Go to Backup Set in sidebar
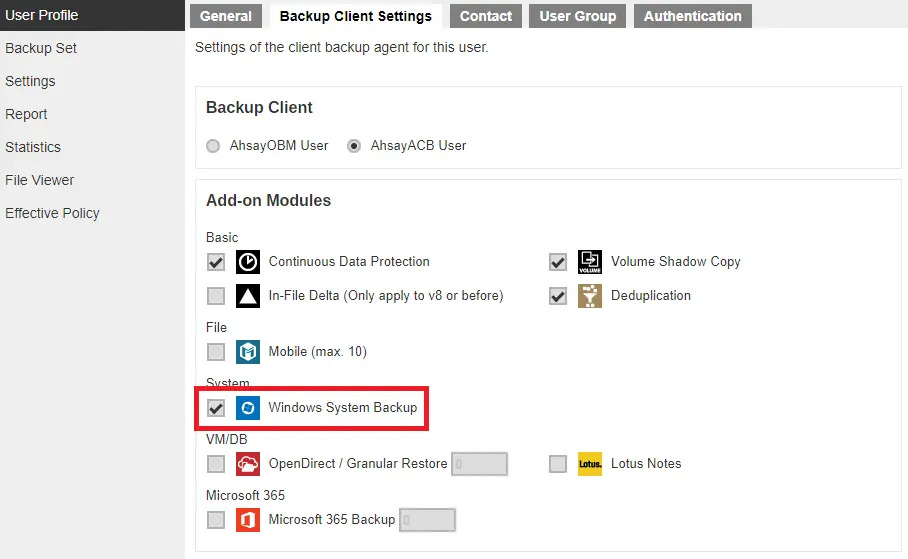The height and width of the screenshot is (559, 908). click(41, 48)
